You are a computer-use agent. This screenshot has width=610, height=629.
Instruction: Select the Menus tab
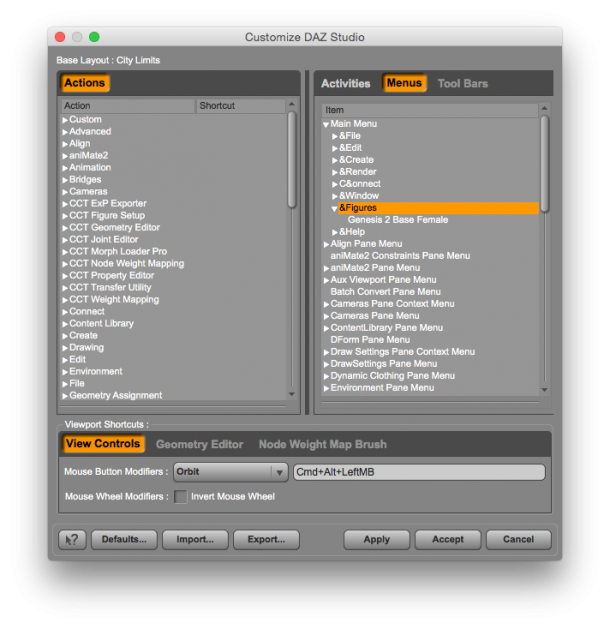[404, 83]
